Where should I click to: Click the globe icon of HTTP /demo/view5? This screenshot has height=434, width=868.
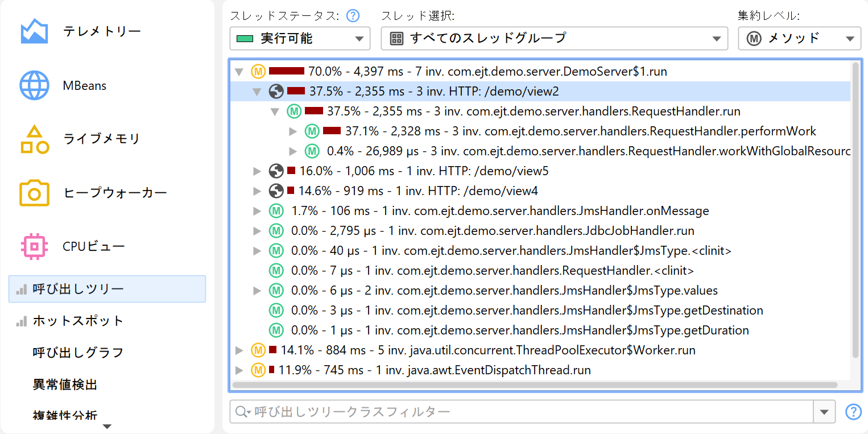click(276, 171)
